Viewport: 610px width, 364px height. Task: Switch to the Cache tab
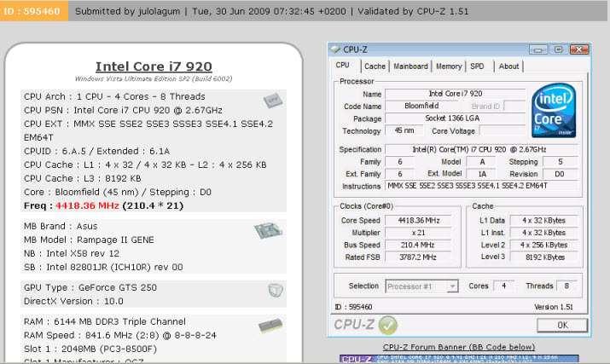coord(375,66)
